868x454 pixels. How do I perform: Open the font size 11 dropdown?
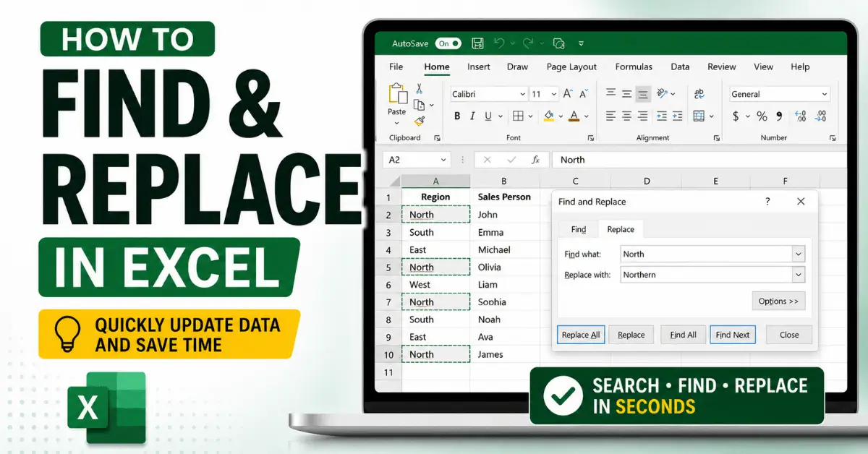coord(554,94)
